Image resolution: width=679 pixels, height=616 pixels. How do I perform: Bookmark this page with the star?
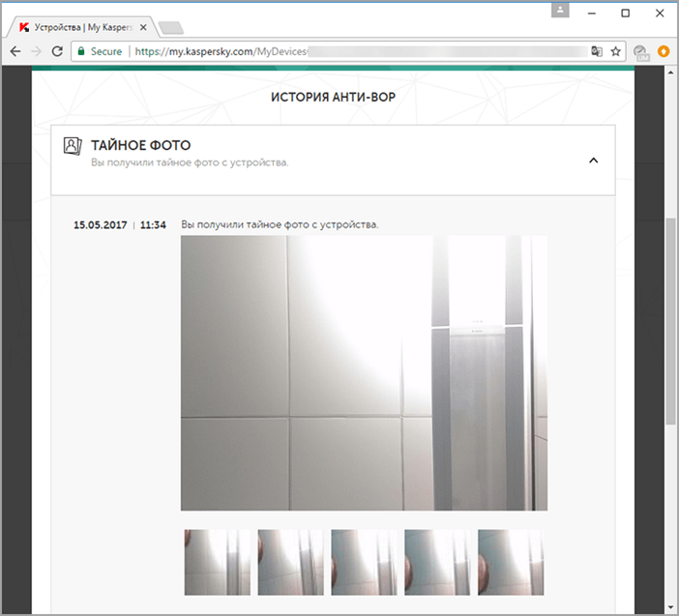click(615, 51)
